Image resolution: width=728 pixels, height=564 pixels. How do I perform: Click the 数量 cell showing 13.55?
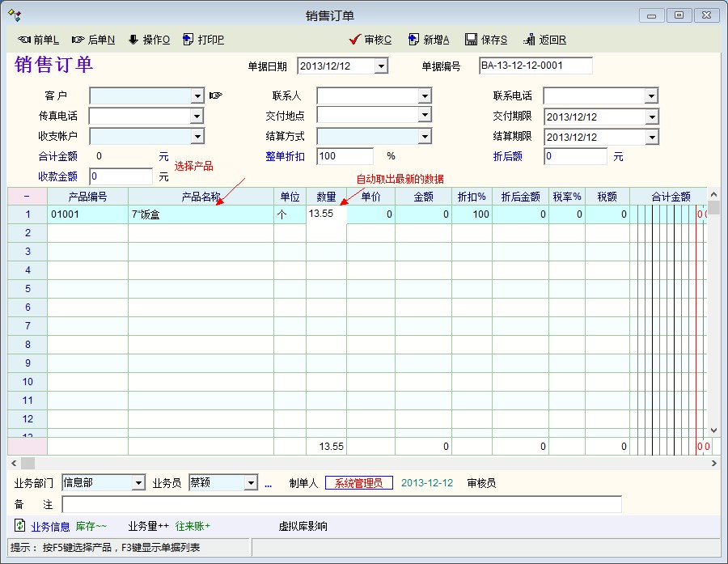click(326, 214)
